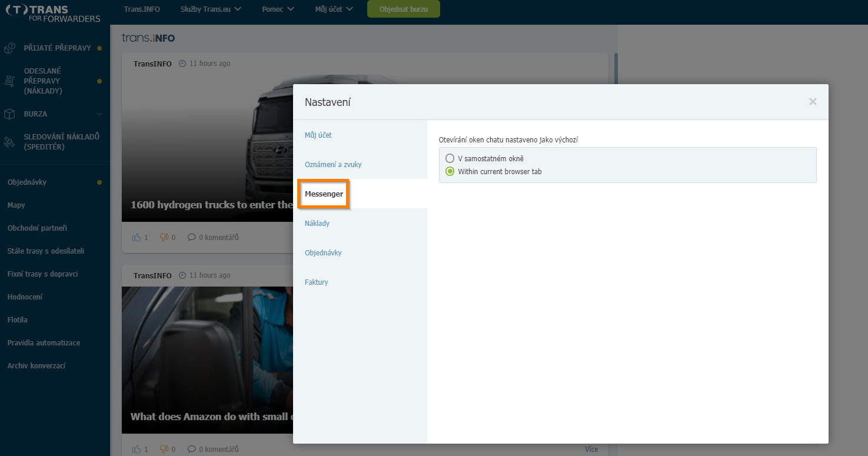The height and width of the screenshot is (456, 868).
Task: Select V samostatném okně option
Action: click(450, 158)
